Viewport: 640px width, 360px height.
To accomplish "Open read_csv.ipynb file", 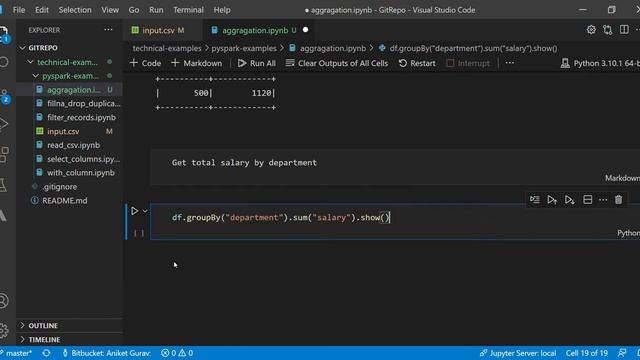I will point(68,145).
